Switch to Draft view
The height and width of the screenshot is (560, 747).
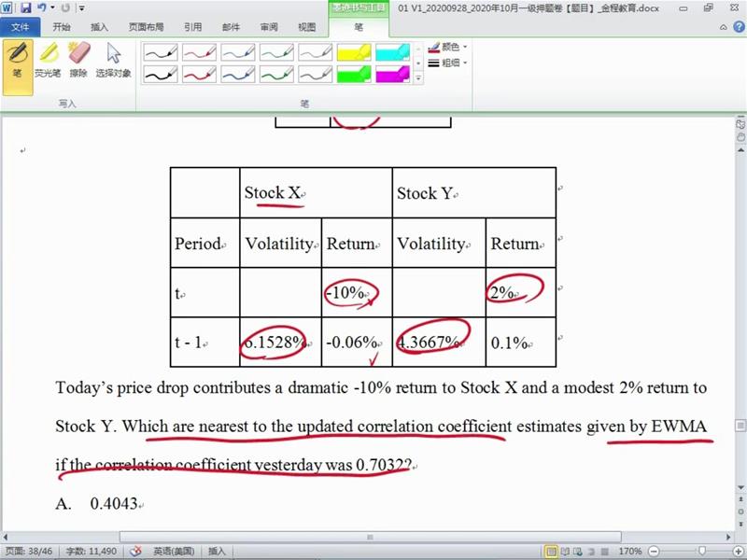coord(604,552)
